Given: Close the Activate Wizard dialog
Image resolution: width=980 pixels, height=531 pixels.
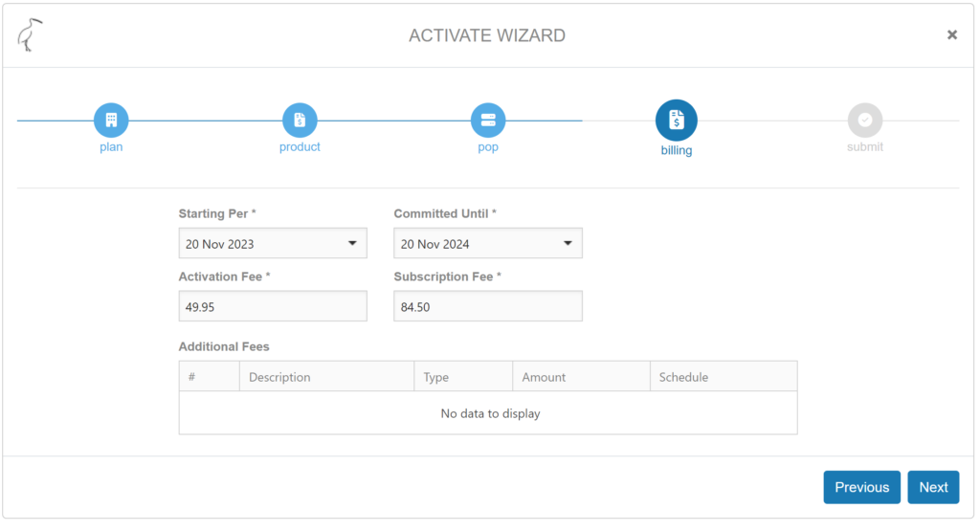Looking at the screenshot, I should click(x=951, y=34).
